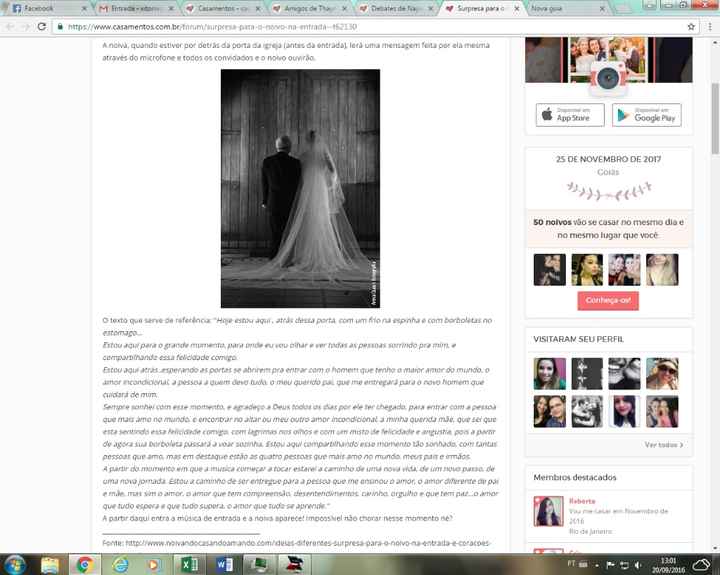This screenshot has width=720, height=575.
Task: Open Roberta's profile picture
Action: (548, 511)
